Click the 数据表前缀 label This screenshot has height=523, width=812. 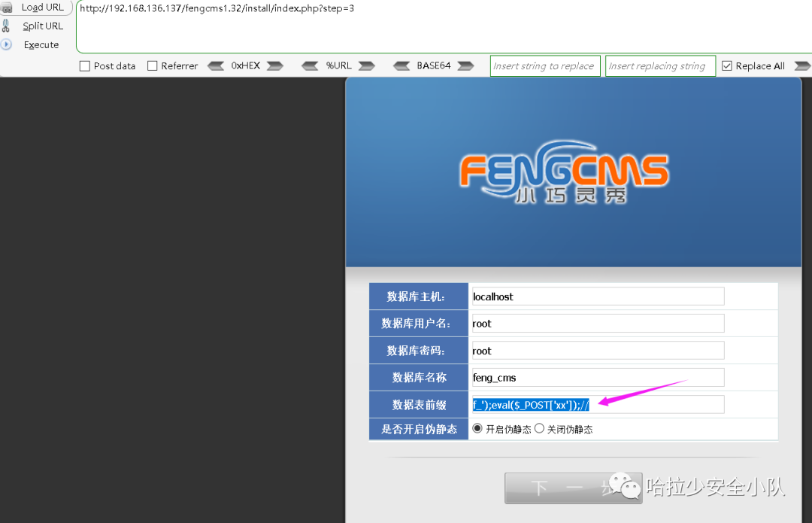click(x=419, y=405)
